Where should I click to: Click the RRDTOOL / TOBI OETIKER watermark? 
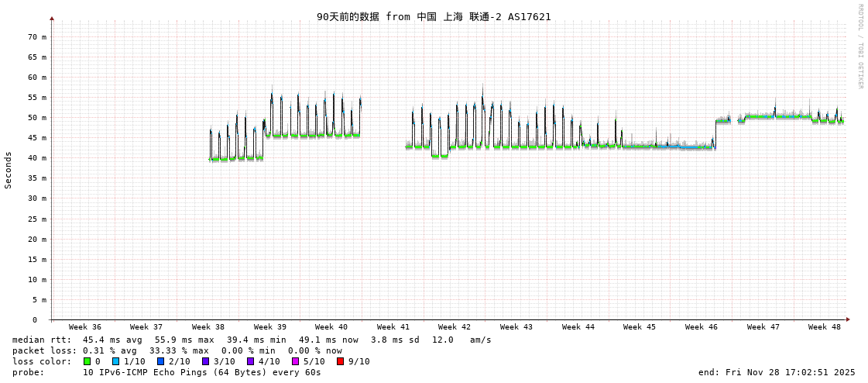point(859,47)
